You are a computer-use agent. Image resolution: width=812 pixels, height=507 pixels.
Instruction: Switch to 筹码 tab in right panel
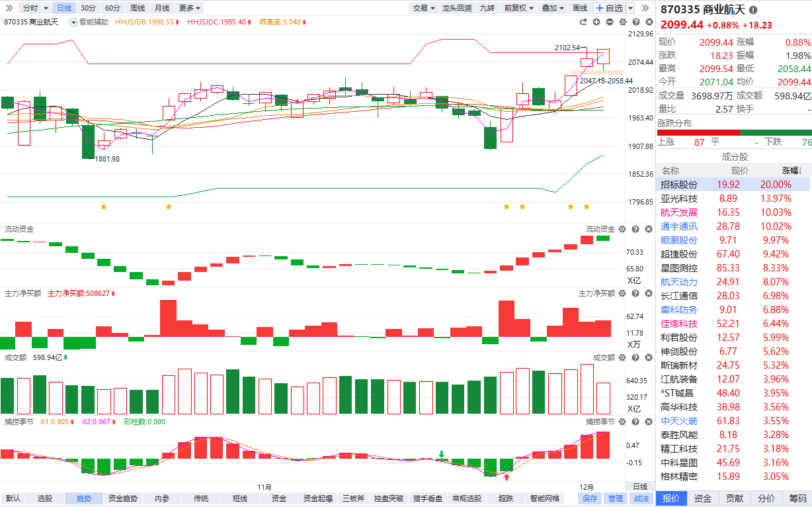[798, 498]
